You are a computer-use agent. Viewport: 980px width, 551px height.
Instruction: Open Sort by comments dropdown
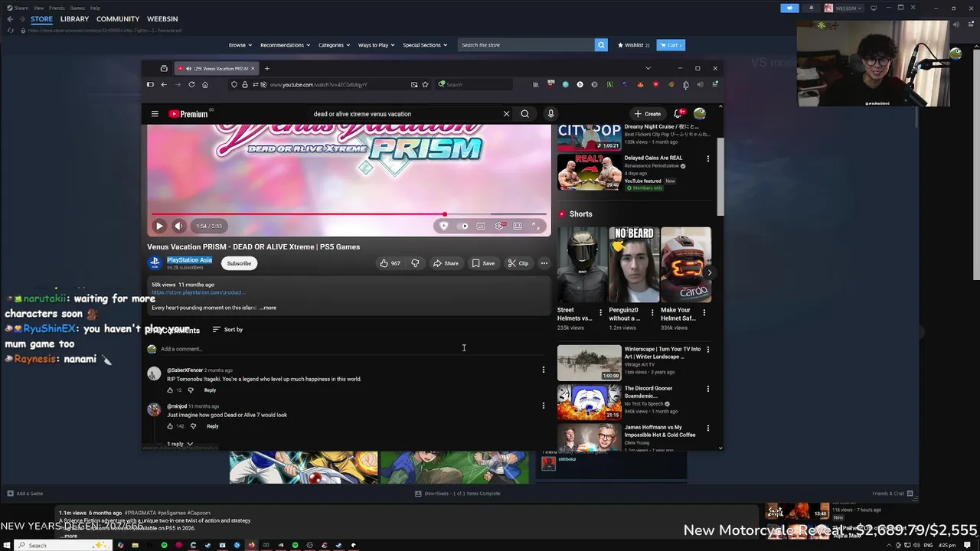227,330
